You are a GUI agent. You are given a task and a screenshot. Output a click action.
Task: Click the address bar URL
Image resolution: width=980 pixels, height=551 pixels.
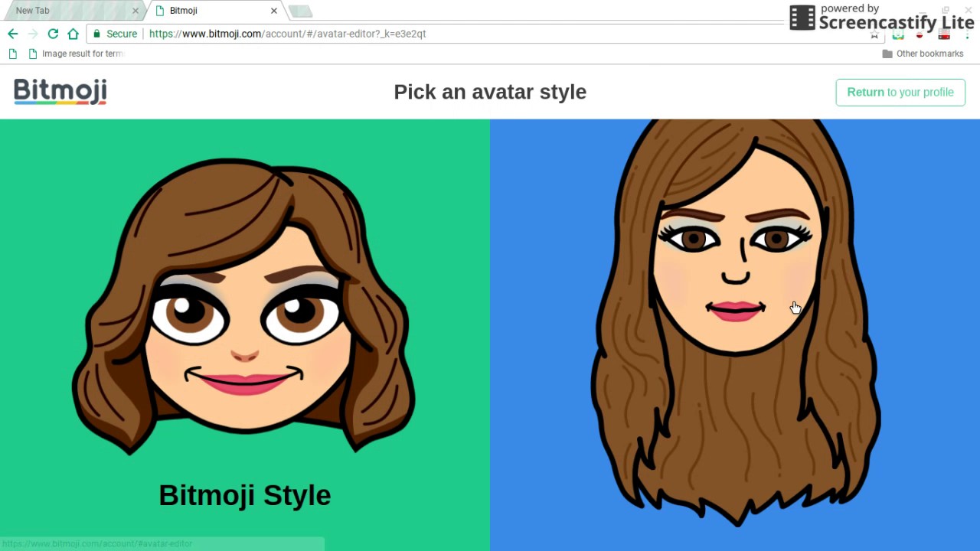pos(287,34)
